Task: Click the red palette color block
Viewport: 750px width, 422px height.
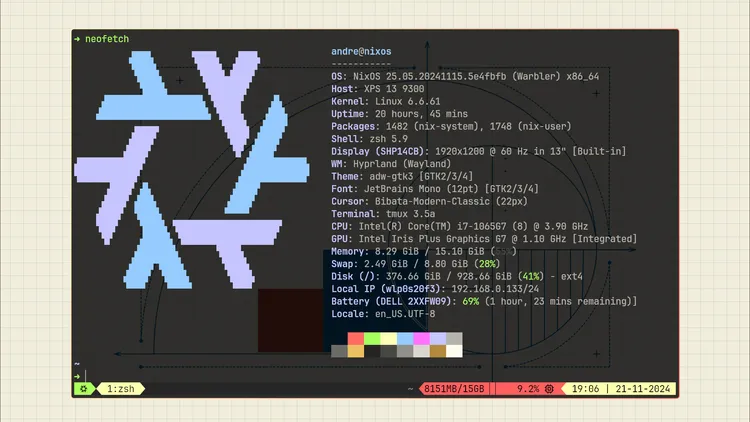Action: pos(355,339)
